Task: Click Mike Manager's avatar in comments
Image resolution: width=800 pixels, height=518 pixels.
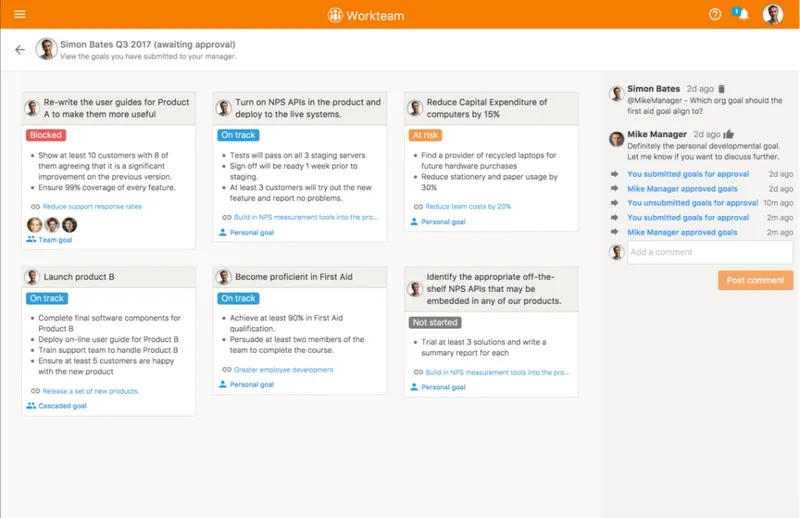Action: coord(616,139)
